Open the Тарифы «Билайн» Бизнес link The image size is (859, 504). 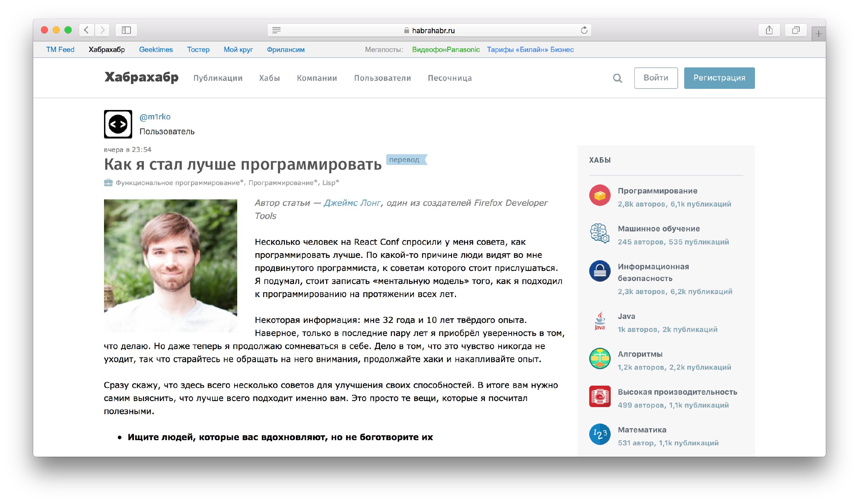pyautogui.click(x=530, y=49)
